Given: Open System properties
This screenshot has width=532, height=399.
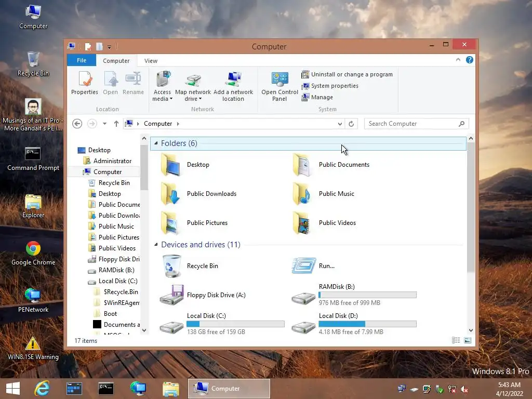Looking at the screenshot, I should 330,86.
